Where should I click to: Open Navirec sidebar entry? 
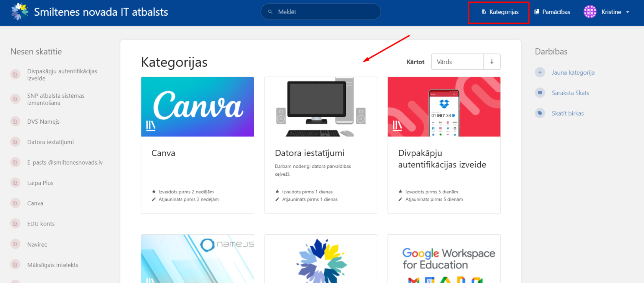(x=37, y=244)
